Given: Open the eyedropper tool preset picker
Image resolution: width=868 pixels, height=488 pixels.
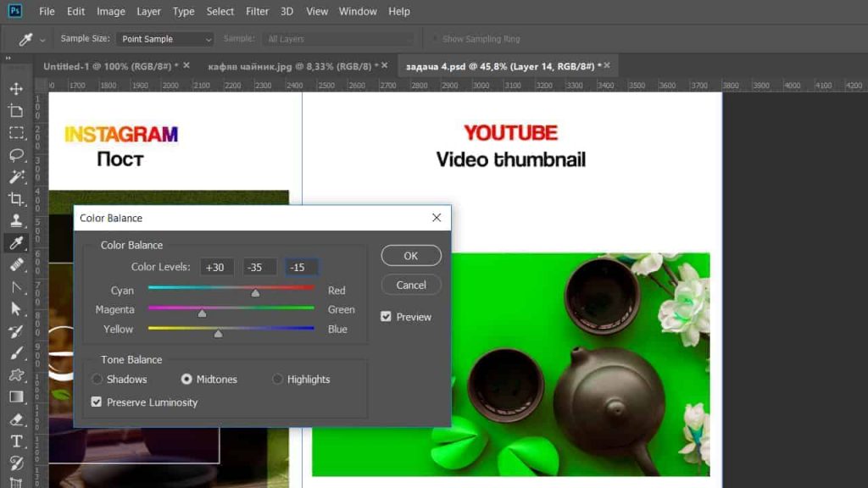Looking at the screenshot, I should click(42, 40).
